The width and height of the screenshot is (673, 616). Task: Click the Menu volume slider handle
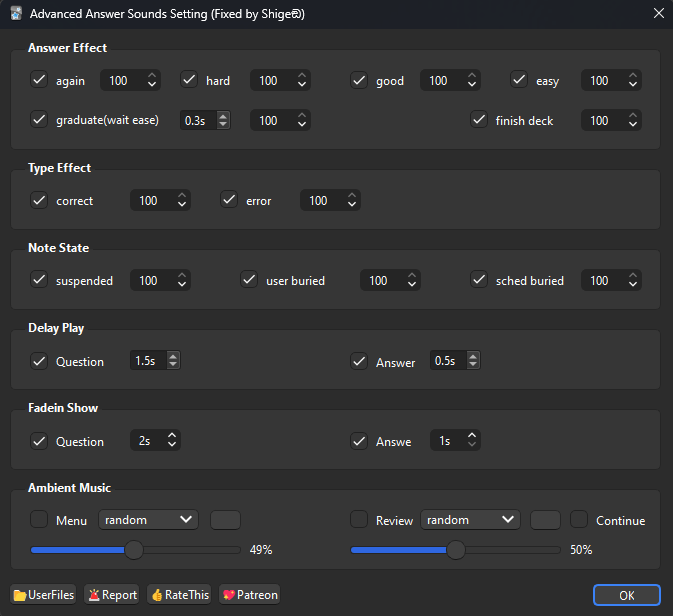[133, 550]
